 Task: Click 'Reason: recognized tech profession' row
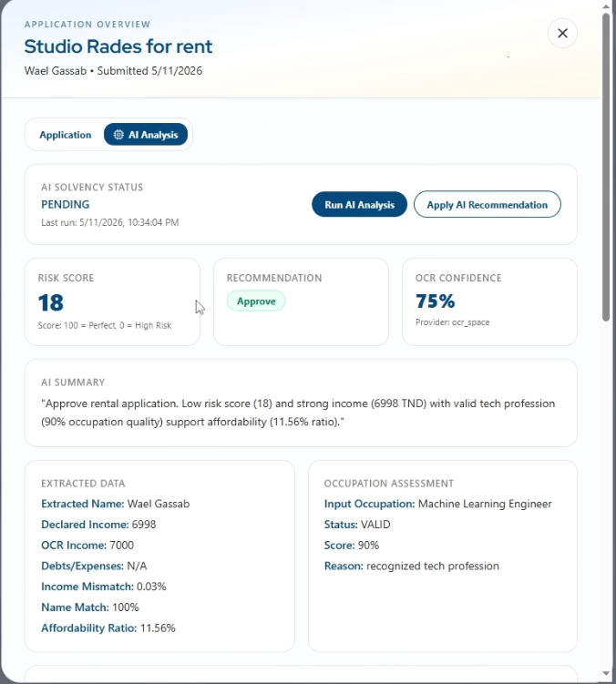point(411,566)
